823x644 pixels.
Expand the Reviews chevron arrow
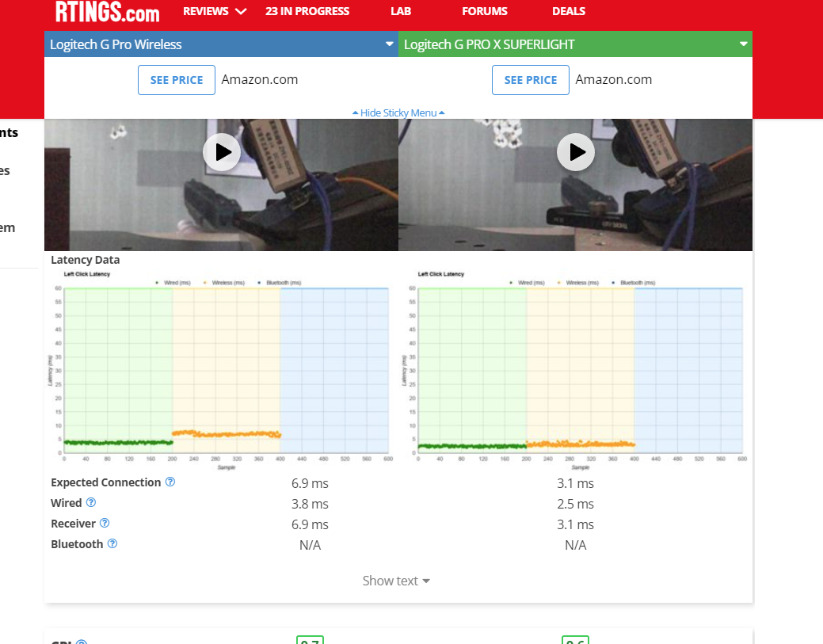click(x=241, y=12)
